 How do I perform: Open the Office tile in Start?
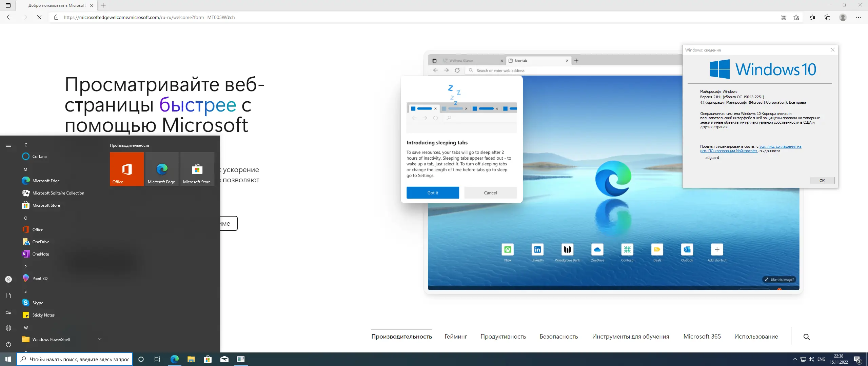coord(126,169)
